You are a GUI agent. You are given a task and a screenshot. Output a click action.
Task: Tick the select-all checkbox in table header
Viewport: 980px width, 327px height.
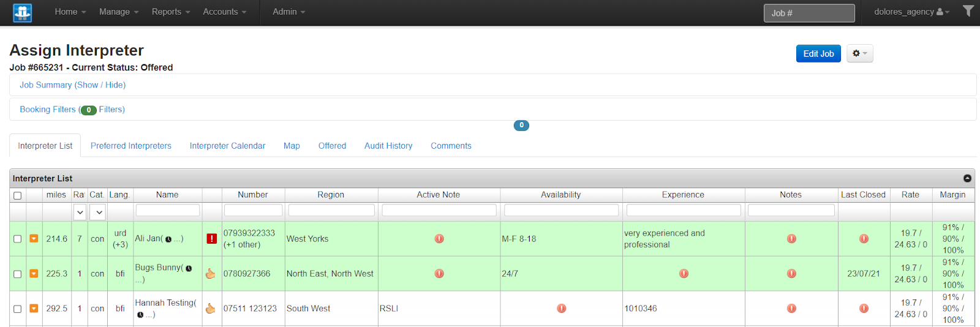(17, 195)
